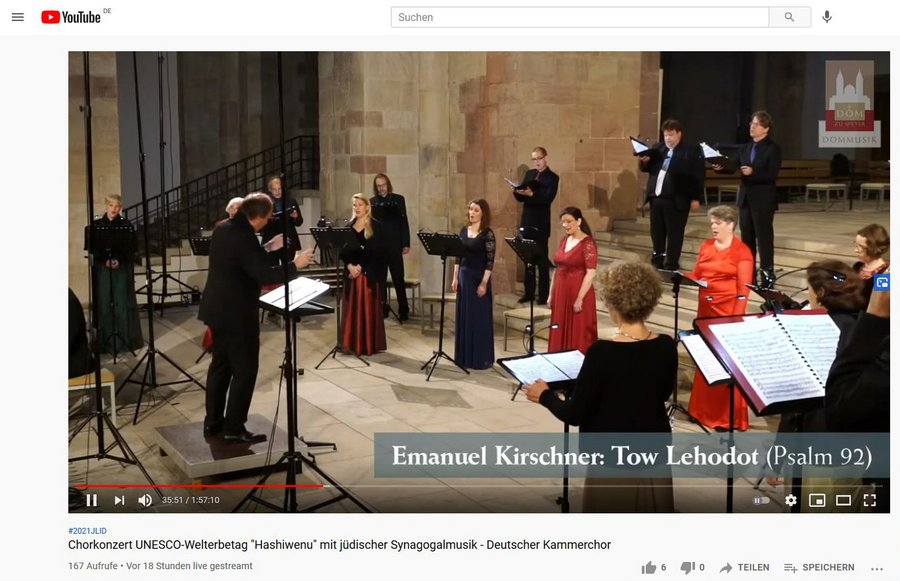Image resolution: width=900 pixels, height=581 pixels.
Task: Switch to theater mode view
Action: click(x=843, y=501)
